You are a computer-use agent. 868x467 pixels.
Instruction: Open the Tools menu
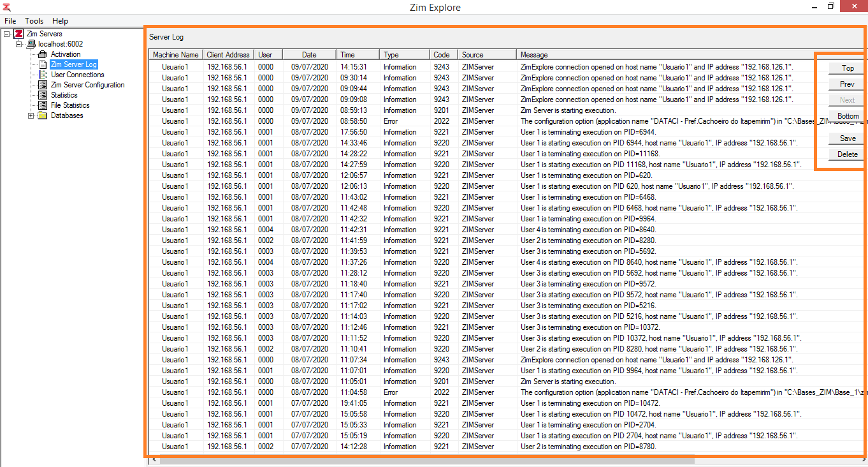pos(34,21)
